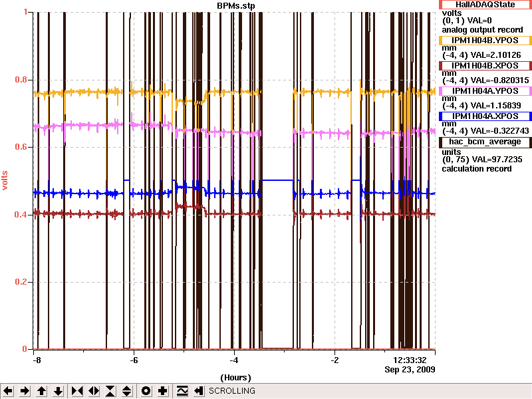The height and width of the screenshot is (399, 532).
Task: Select the IPM1H04B.XPOS dark red legend entry
Action: pos(485,66)
